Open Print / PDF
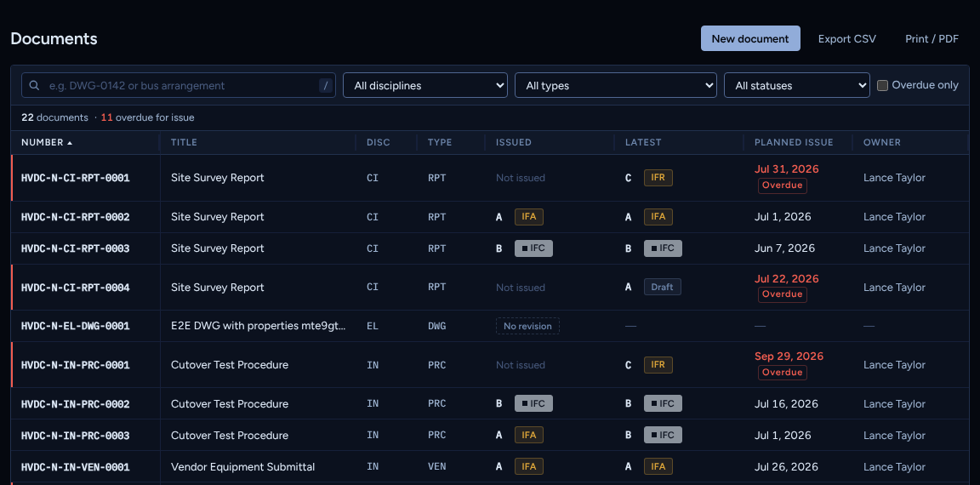Viewport: 980px width, 485px height. [932, 39]
